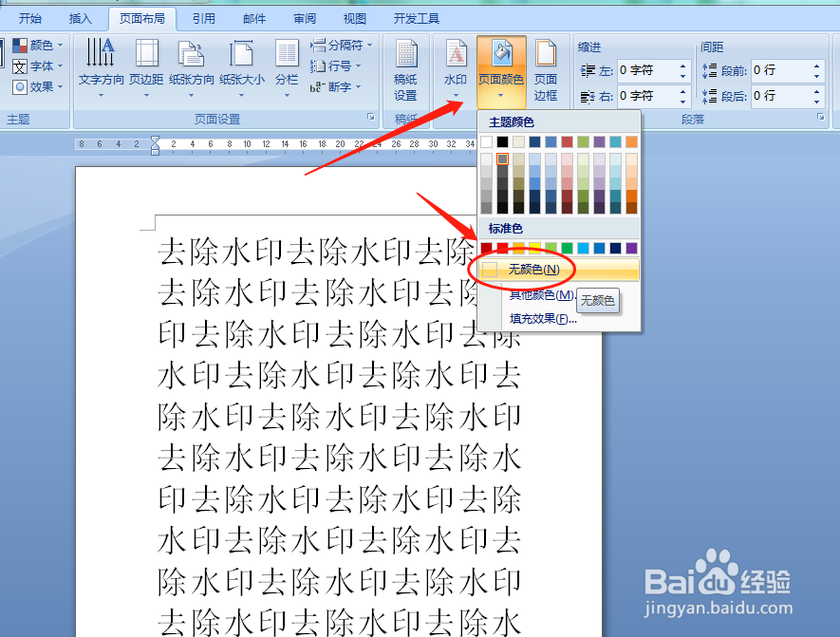
Task: Increase 段前 spacing with the stepper
Action: 817,66
